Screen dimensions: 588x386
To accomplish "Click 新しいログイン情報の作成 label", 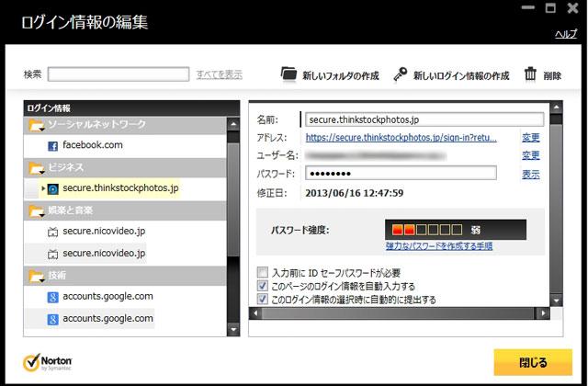I will point(461,75).
